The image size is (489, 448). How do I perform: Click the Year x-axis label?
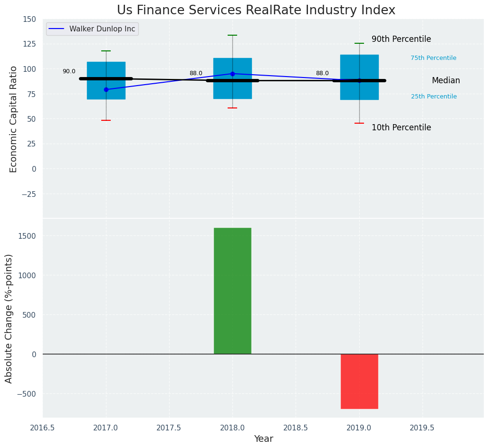click(263, 439)
